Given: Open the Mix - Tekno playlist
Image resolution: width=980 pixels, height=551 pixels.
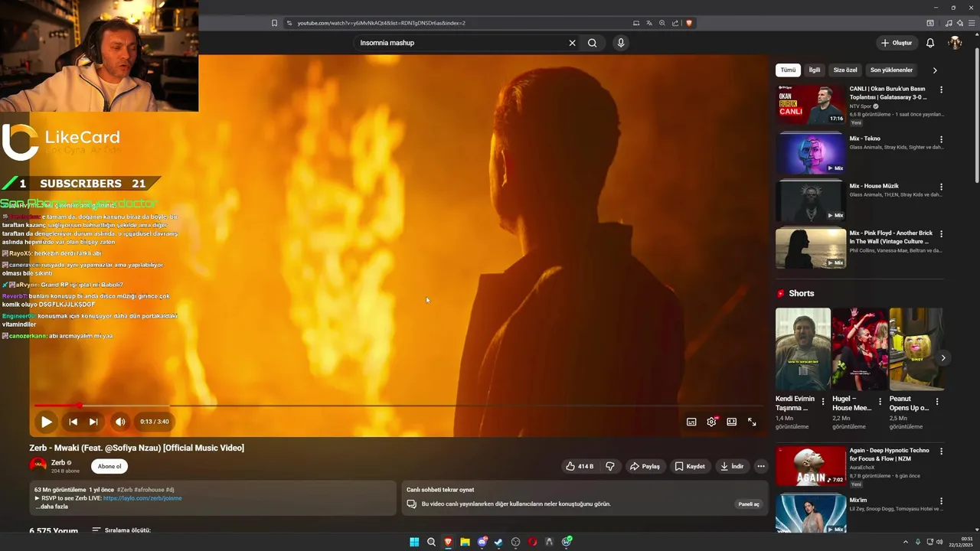Looking at the screenshot, I should (x=811, y=154).
